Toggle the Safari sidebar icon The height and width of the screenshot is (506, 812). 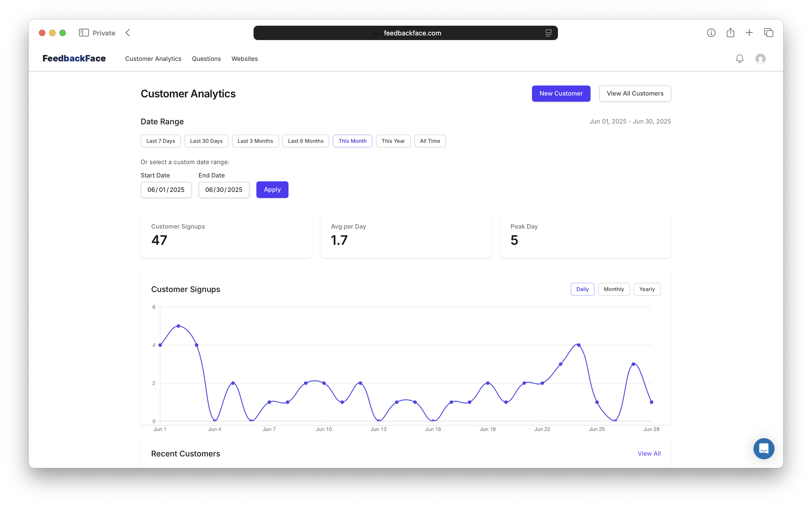(84, 33)
